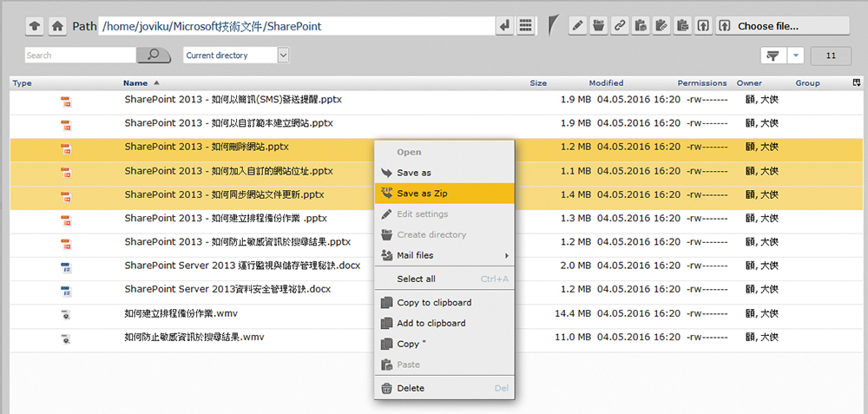Click the pencil icon in the toolbar
Viewport: 868px width, 414px height.
578,26
